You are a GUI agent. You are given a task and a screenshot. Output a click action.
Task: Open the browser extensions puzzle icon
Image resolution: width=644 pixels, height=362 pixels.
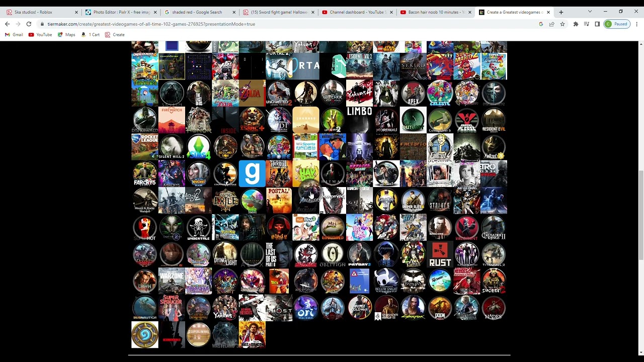[x=576, y=24]
